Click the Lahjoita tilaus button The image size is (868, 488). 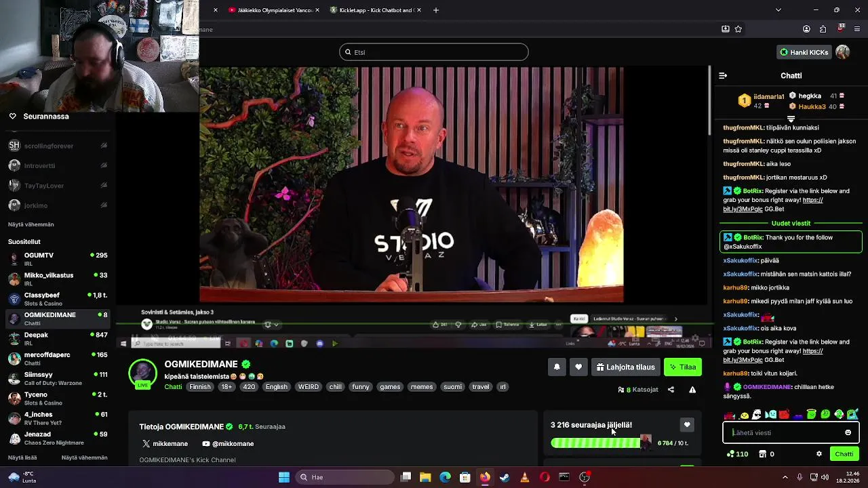pyautogui.click(x=626, y=367)
